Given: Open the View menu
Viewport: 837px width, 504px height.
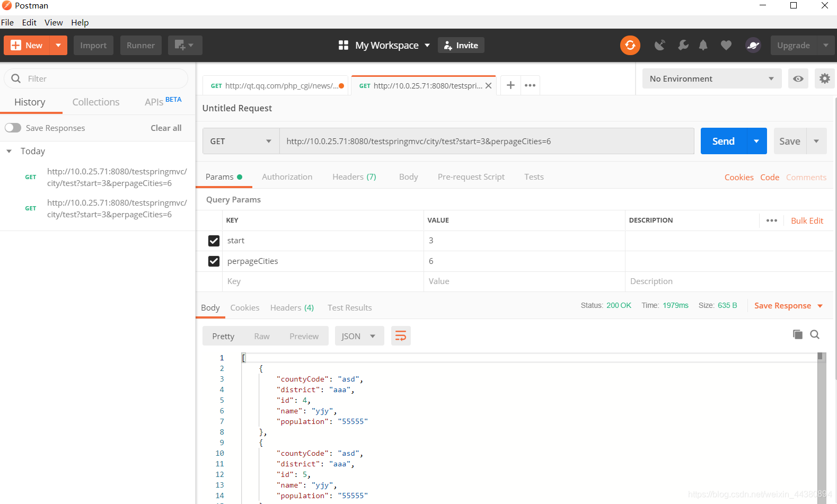Looking at the screenshot, I should point(54,22).
